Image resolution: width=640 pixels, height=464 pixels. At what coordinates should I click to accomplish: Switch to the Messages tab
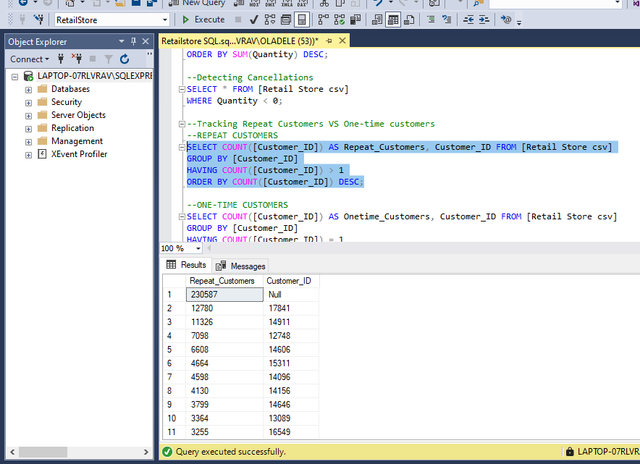click(x=240, y=266)
